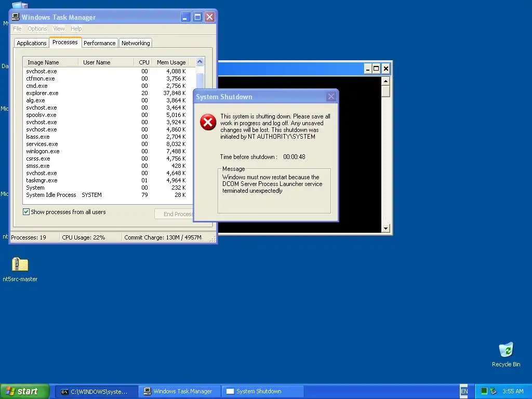Maximize the command prompt window

coord(376,69)
